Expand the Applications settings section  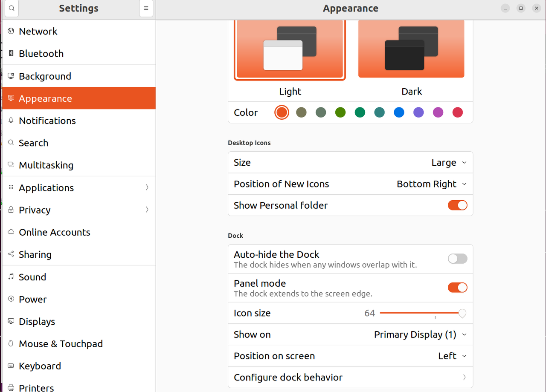(x=46, y=187)
